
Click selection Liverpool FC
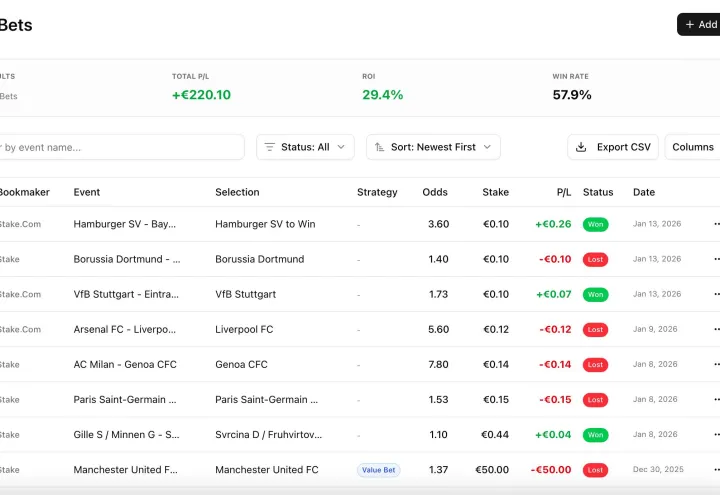pos(244,329)
